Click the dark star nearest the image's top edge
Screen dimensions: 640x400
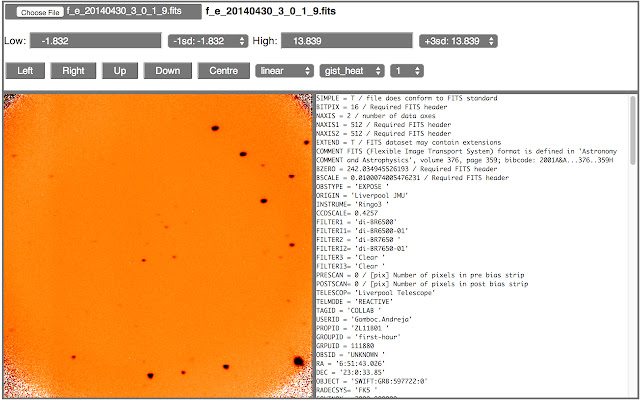pyautogui.click(x=215, y=127)
